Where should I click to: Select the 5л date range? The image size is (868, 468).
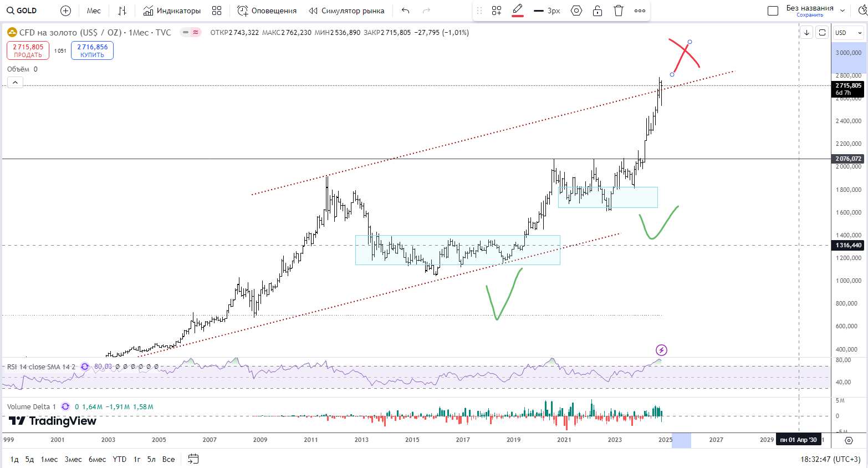coord(151,459)
